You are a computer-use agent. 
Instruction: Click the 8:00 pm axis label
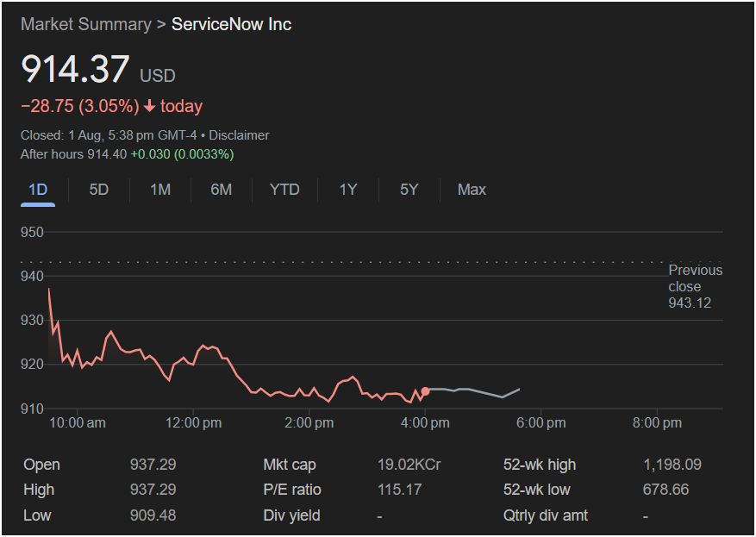(657, 423)
